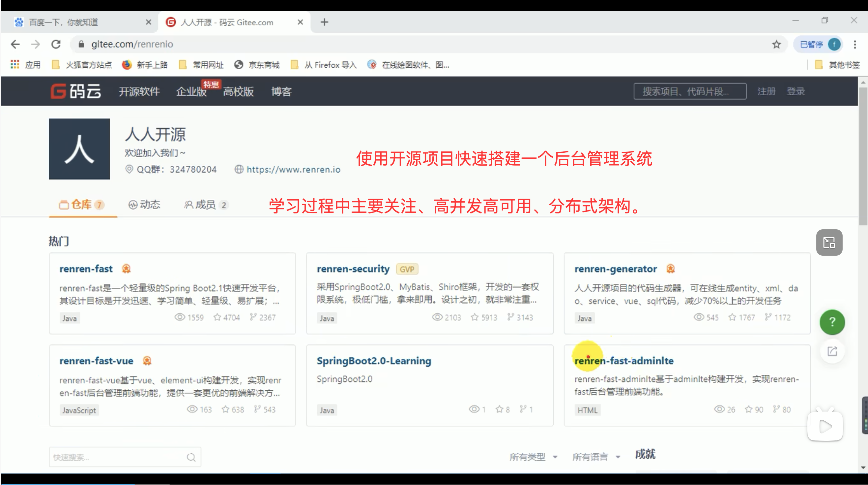Click the project search input field
The width and height of the screenshot is (868, 485).
689,91
